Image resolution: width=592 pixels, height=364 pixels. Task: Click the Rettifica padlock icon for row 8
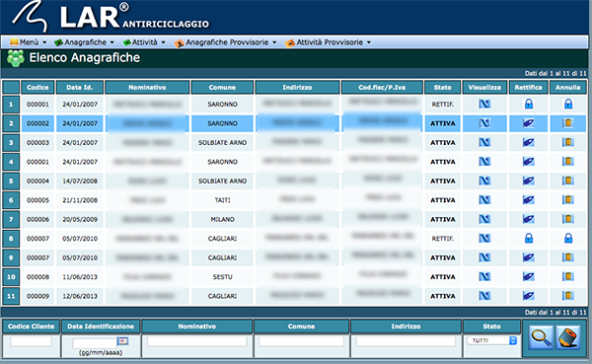(x=529, y=239)
